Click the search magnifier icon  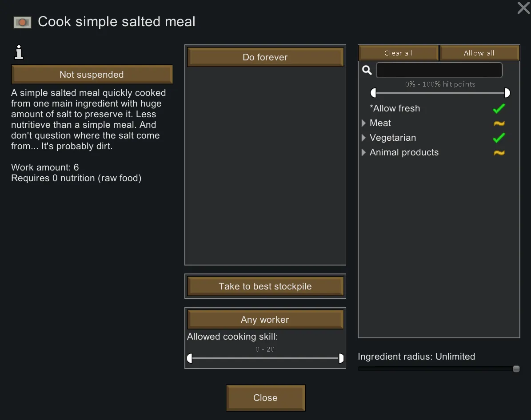[367, 70]
